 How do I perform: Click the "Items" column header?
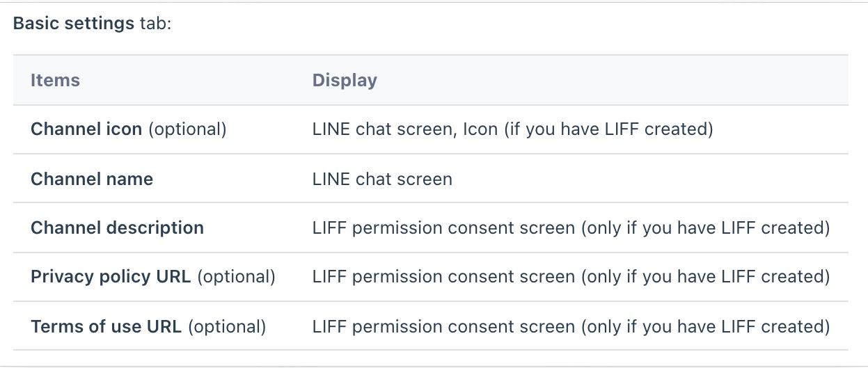click(55, 80)
